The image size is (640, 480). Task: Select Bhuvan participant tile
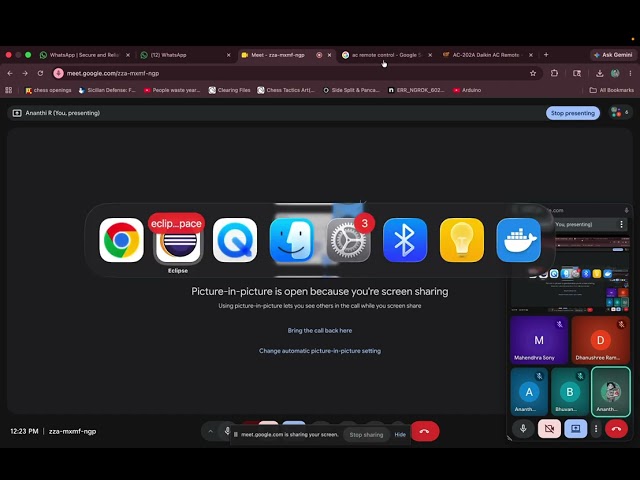tap(569, 391)
